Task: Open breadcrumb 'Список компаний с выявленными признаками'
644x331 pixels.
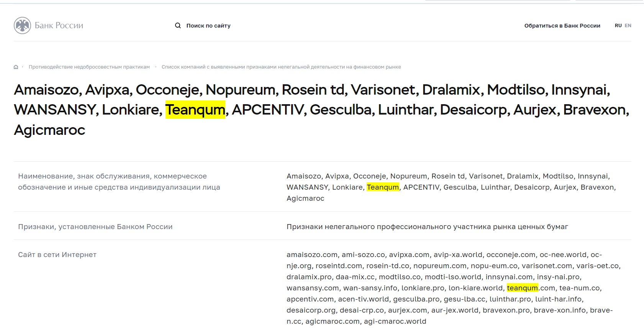Action: coord(281,67)
